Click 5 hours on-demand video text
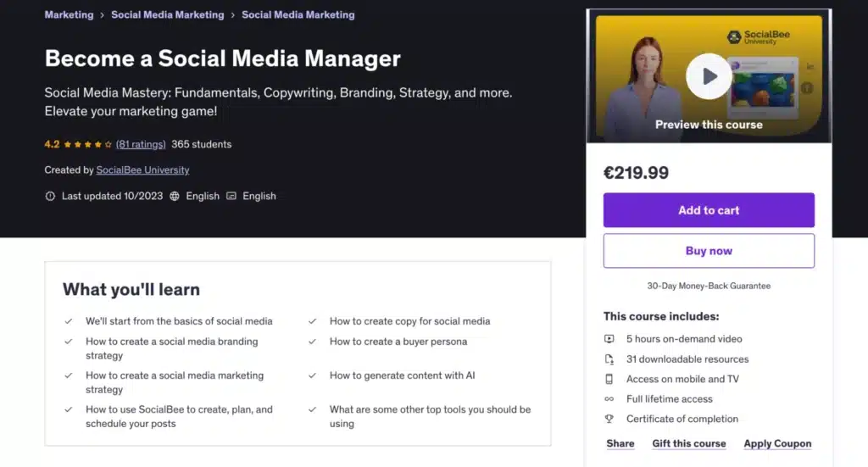The width and height of the screenshot is (868, 467). tap(684, 339)
